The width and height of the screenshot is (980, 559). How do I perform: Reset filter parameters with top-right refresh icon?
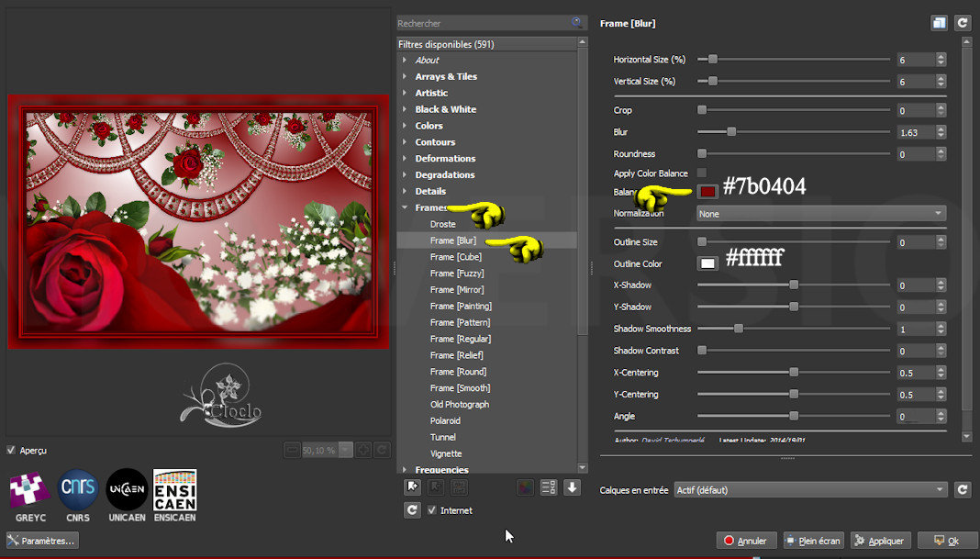[x=963, y=23]
